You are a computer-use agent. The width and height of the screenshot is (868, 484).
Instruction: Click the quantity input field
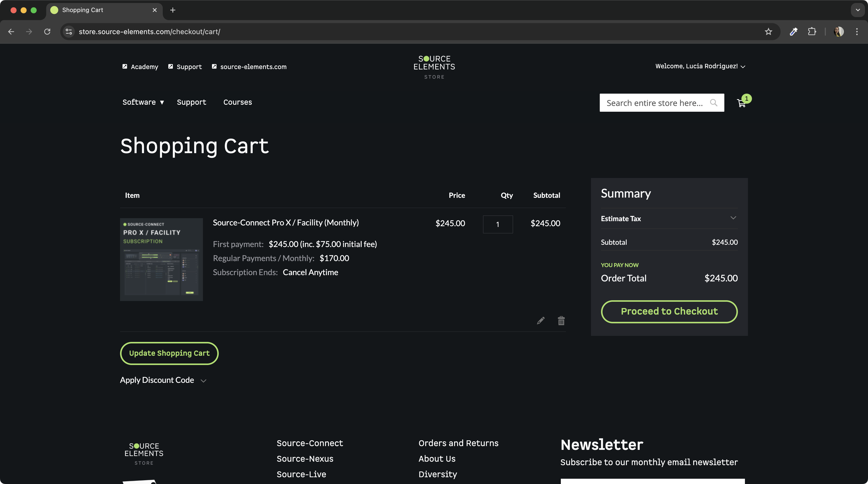click(x=498, y=224)
